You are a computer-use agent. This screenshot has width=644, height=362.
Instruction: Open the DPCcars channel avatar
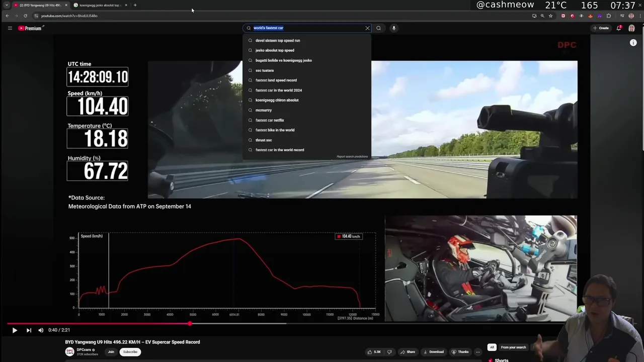point(70,352)
